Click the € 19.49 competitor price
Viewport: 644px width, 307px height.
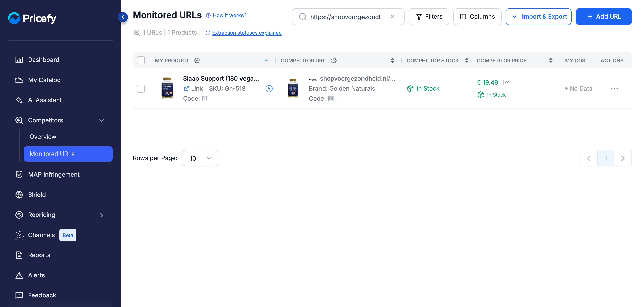point(488,83)
